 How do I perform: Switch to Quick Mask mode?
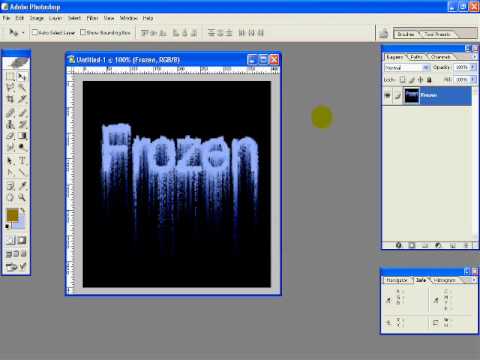pyautogui.click(x=22, y=240)
